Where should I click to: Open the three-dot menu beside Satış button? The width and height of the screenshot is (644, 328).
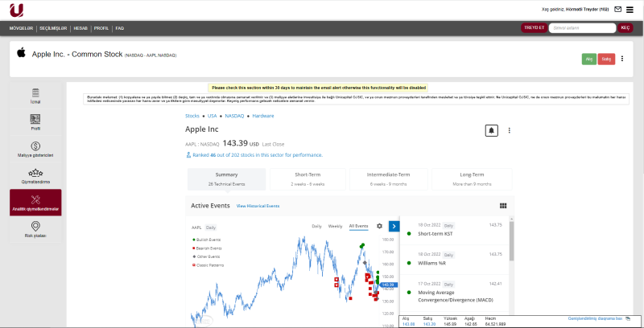click(622, 59)
